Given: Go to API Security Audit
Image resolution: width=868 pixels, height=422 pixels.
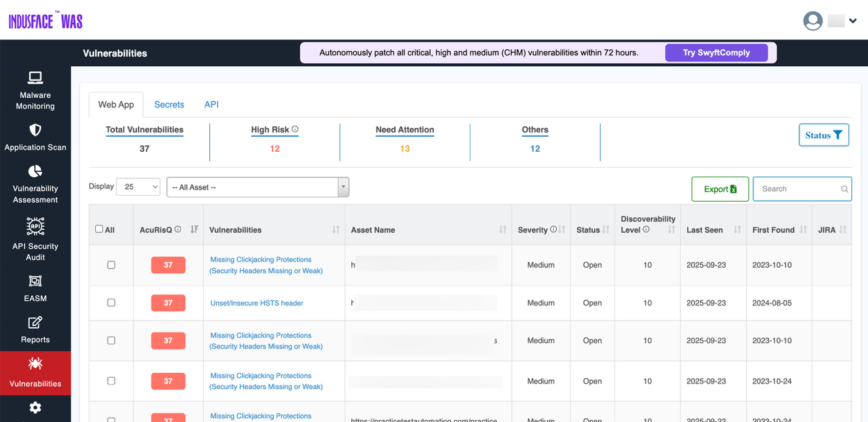Looking at the screenshot, I should point(35,238).
